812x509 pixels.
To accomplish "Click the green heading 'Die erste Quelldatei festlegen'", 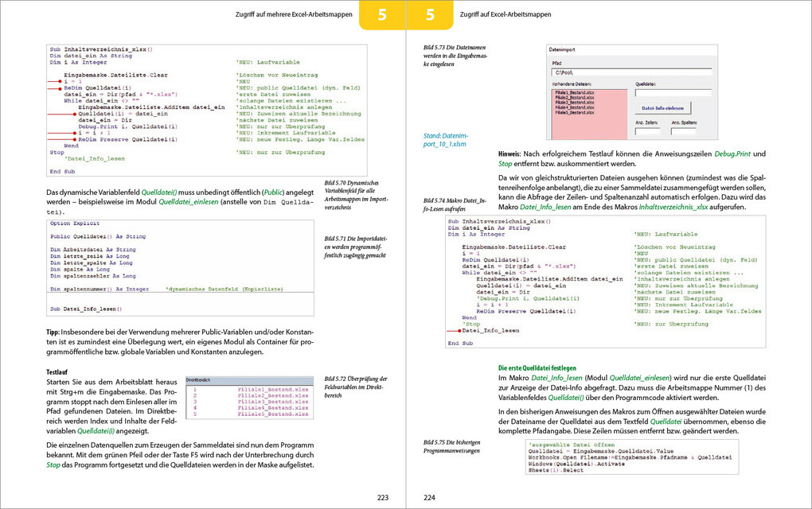I will click(x=537, y=367).
